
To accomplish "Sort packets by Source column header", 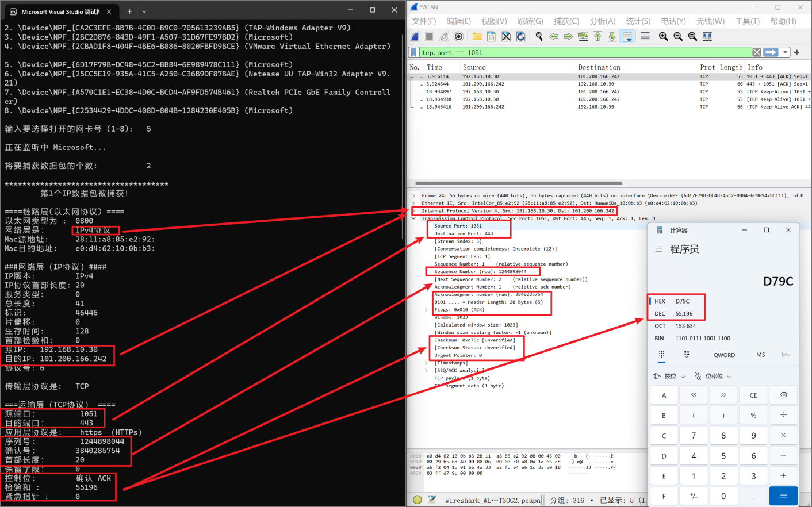I will (518, 67).
